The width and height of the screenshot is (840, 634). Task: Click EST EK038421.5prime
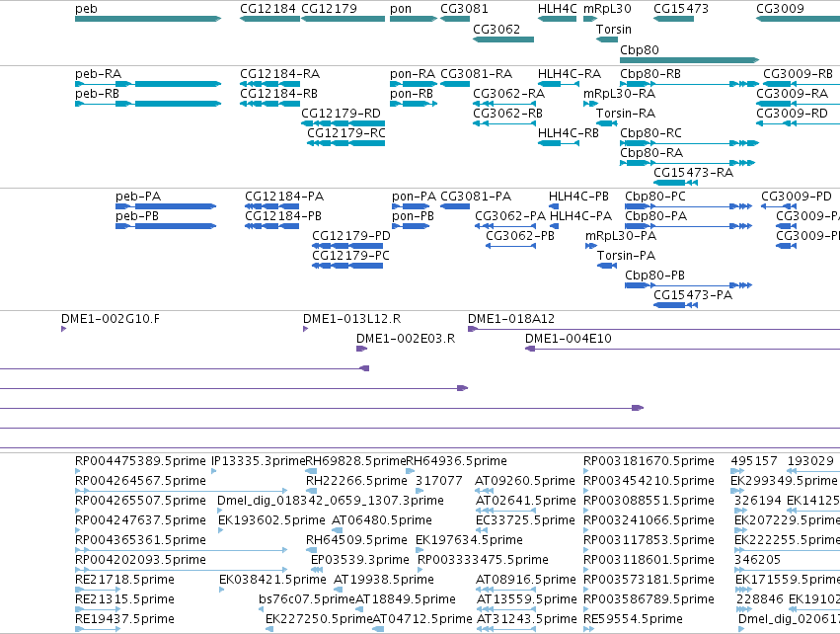[x=272, y=580]
